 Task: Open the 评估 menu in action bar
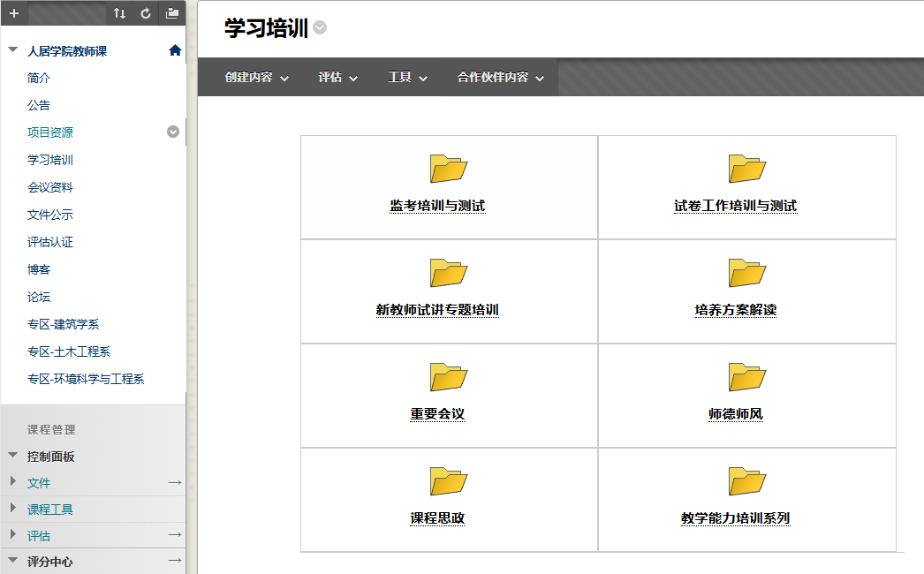(x=338, y=78)
